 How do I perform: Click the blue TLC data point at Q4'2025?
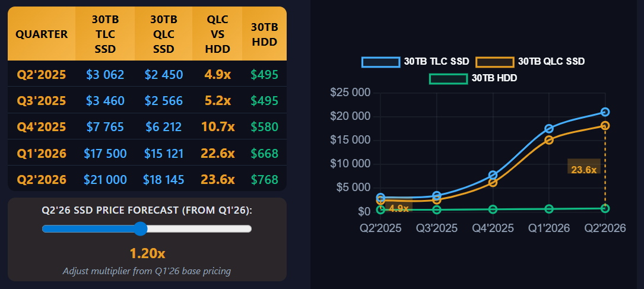(x=493, y=175)
